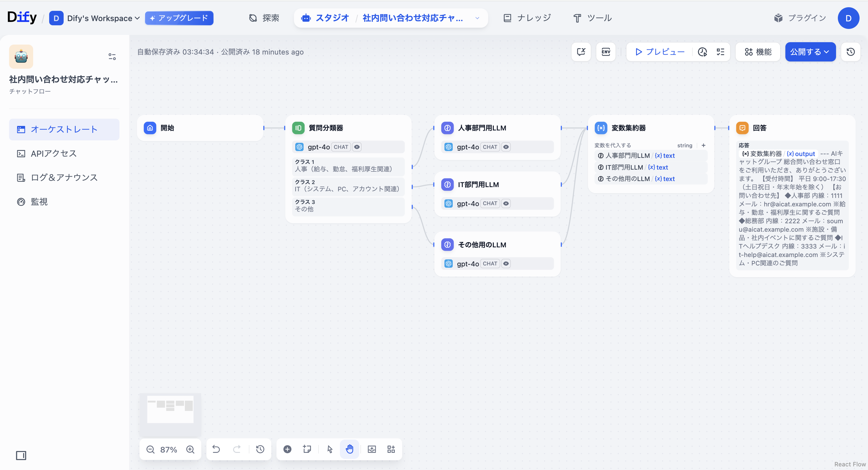Image resolution: width=868 pixels, height=470 pixels.
Task: Click the organize nodes grid icon
Action: click(x=391, y=449)
